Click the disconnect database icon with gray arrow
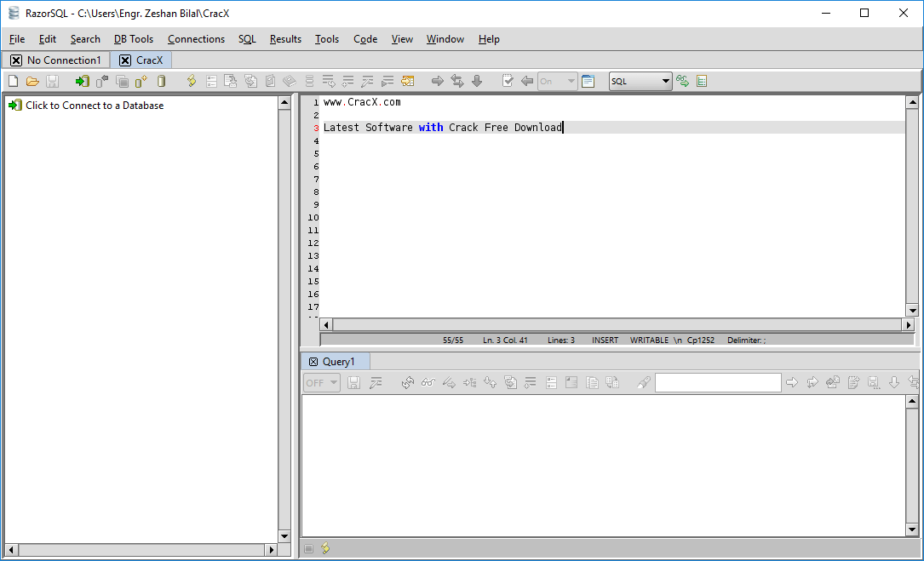Screen dimensions: 924x561 [102, 82]
